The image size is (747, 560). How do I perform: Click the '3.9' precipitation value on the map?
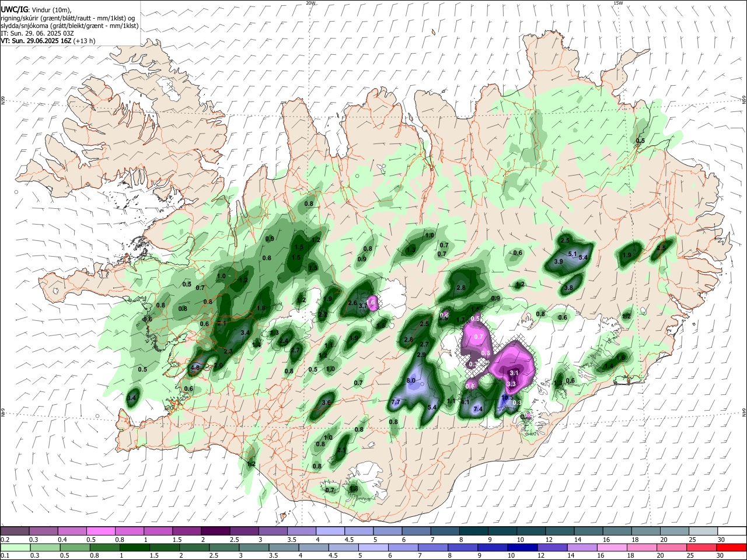point(558,261)
